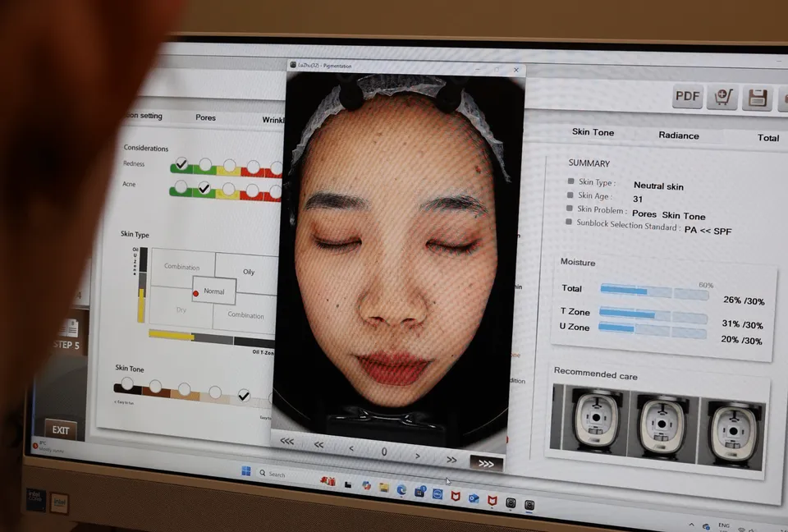Screen dimensions: 788x532
Task: Click the U Zone moisture bar
Action: pos(653,330)
